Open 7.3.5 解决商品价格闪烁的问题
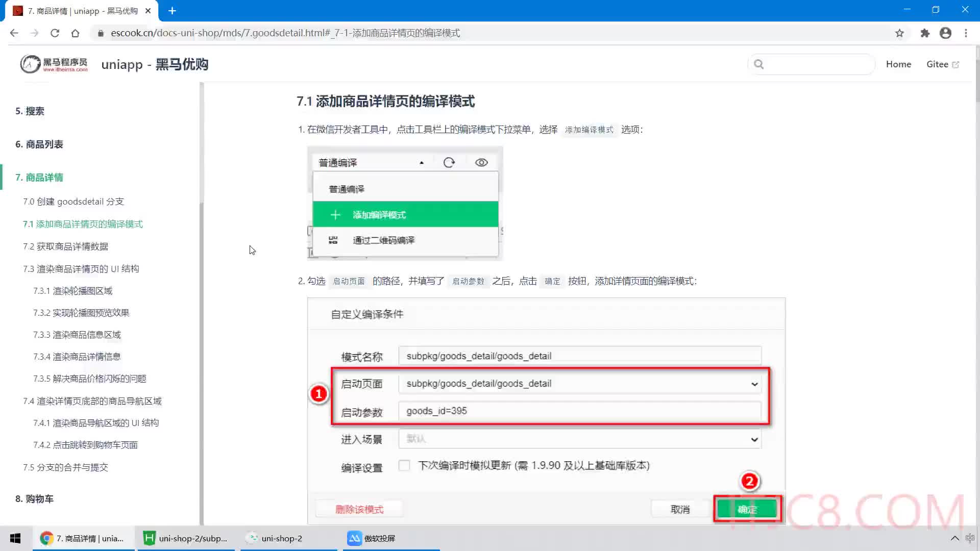This screenshot has width=980, height=551. (x=90, y=379)
